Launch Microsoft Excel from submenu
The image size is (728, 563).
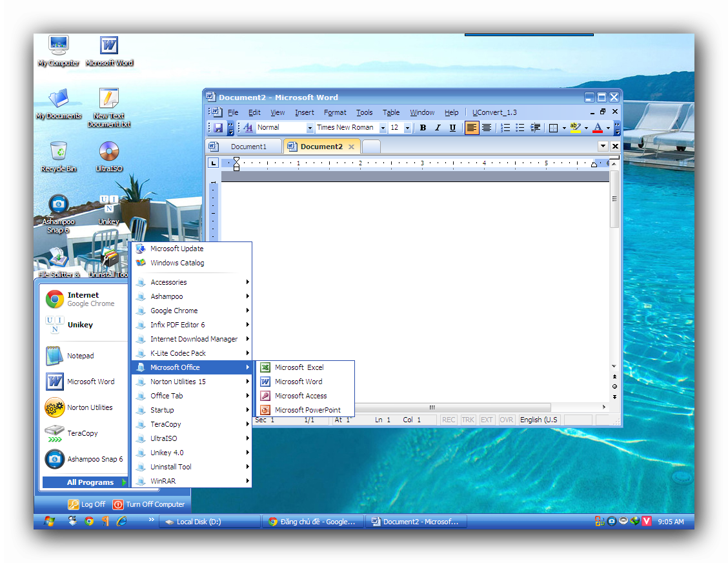tap(305, 367)
